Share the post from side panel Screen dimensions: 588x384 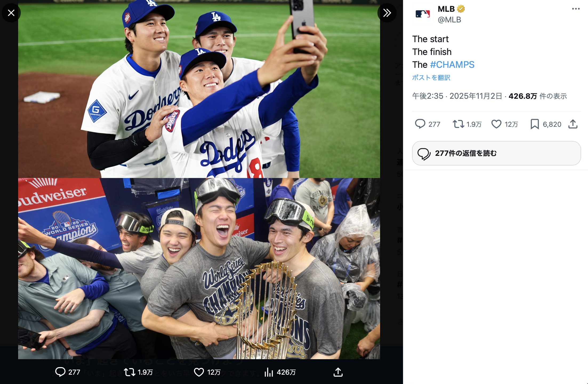pyautogui.click(x=573, y=124)
